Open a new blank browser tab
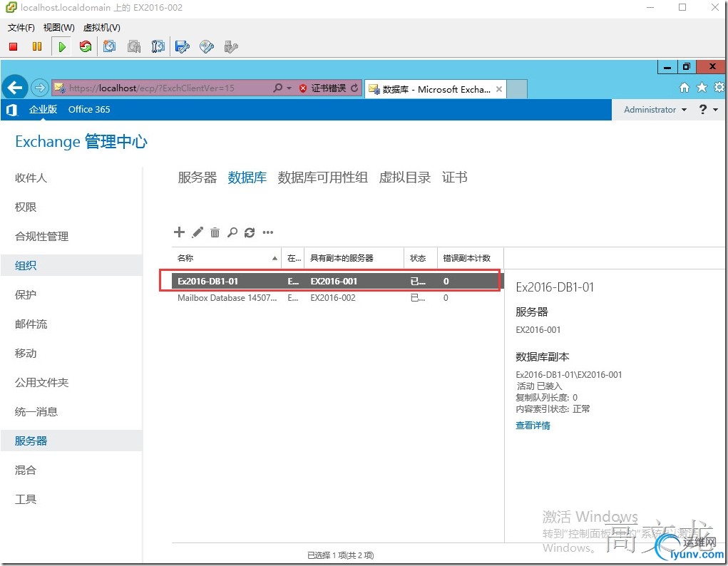728x566 pixels. (517, 89)
